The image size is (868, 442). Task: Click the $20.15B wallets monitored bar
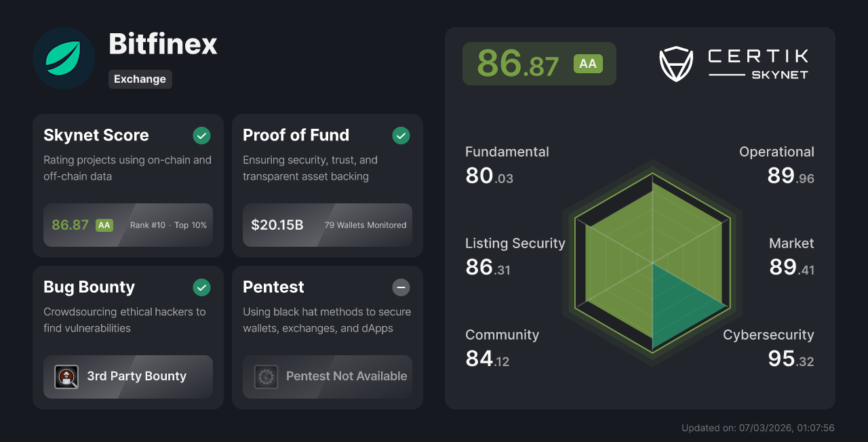(x=328, y=225)
